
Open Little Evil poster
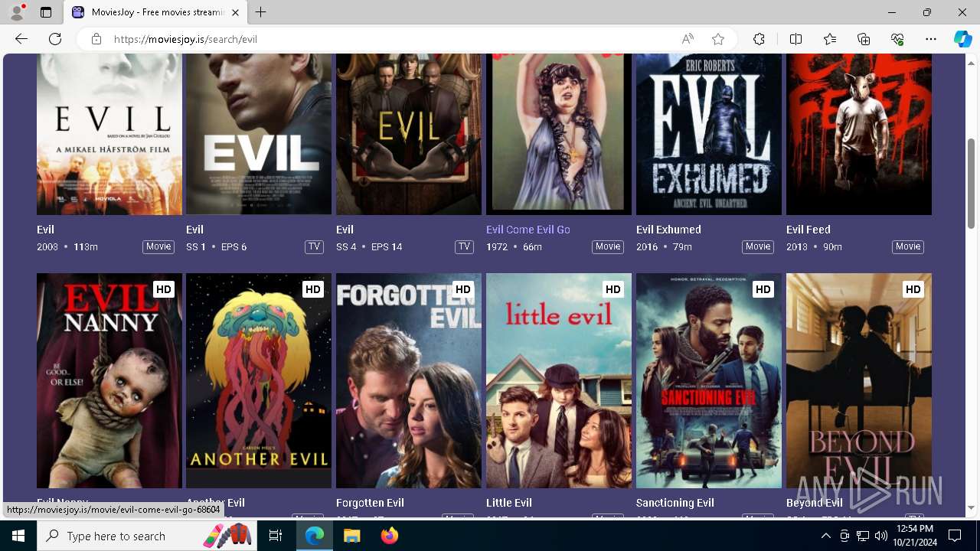point(559,380)
